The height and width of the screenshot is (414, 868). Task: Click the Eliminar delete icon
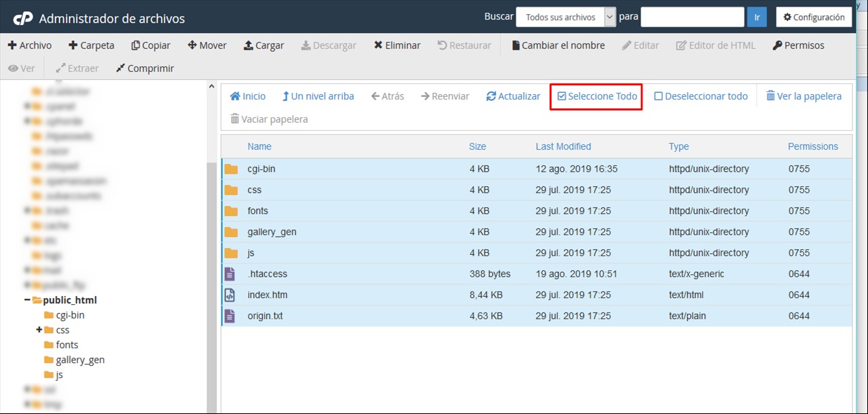[x=378, y=45]
